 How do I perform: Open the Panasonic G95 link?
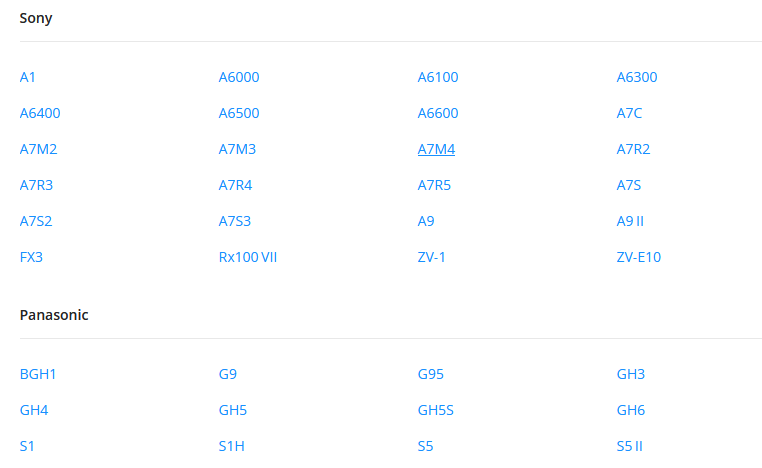[431, 374]
